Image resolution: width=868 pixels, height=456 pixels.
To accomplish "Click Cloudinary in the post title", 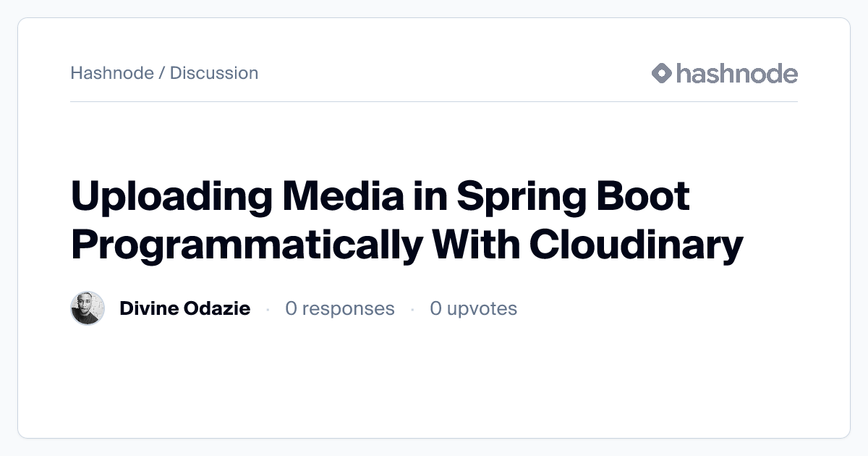I will pos(637,245).
